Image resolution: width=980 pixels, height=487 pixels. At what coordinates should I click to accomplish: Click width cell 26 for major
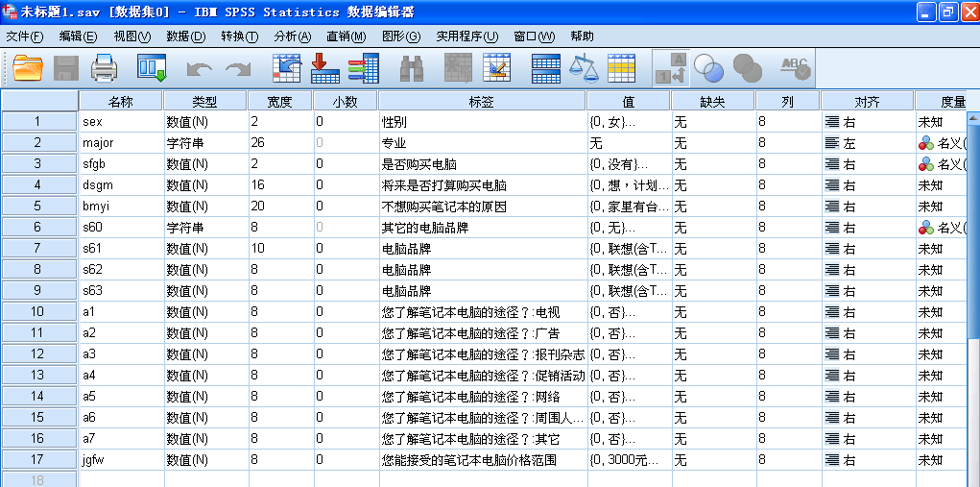click(280, 143)
